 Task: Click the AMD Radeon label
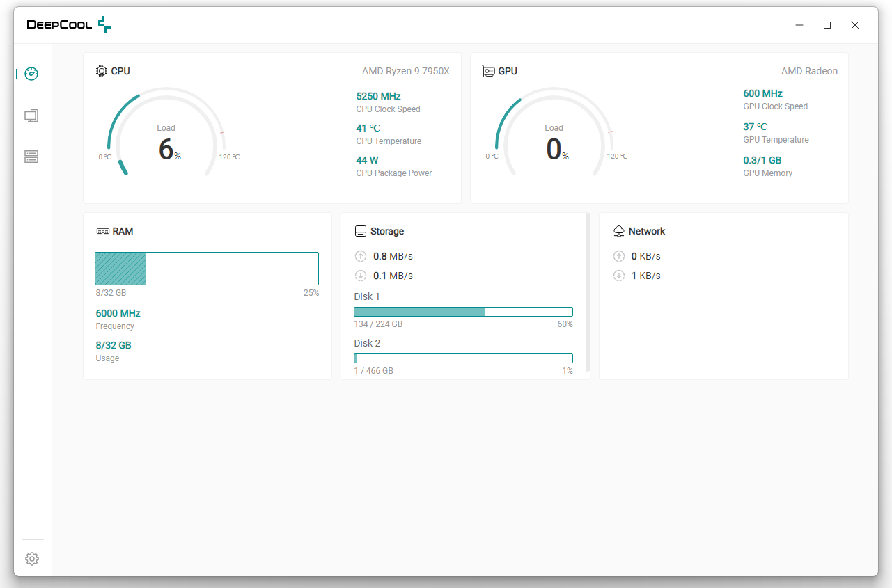click(810, 71)
